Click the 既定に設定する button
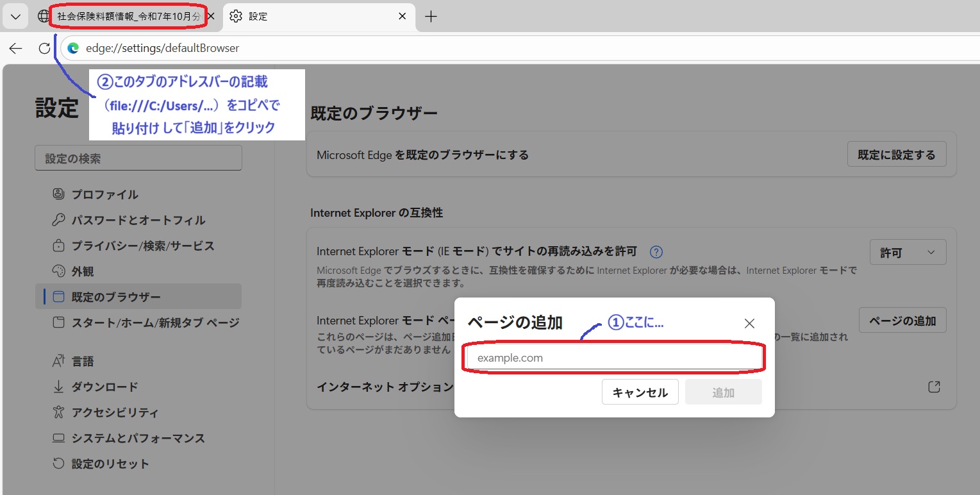Image resolution: width=980 pixels, height=495 pixels. 896,155
